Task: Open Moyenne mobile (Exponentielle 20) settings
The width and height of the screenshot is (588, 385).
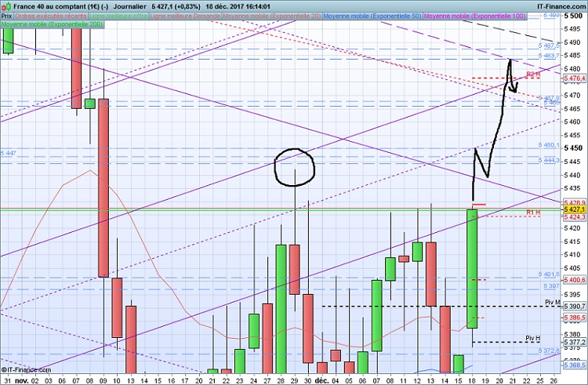Action: coord(272,16)
